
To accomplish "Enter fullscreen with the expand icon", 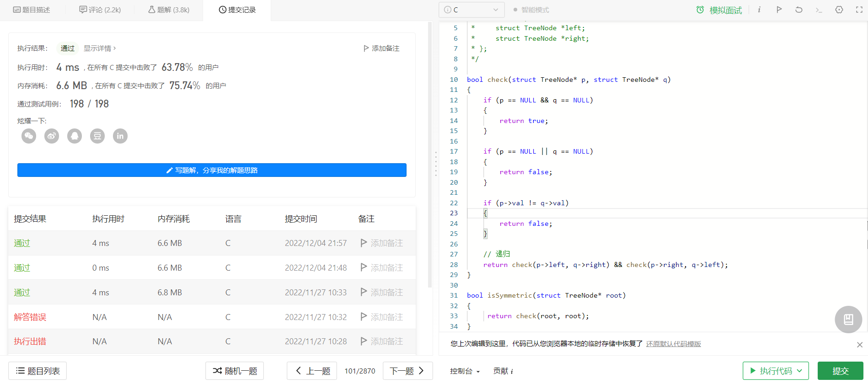I will (859, 10).
